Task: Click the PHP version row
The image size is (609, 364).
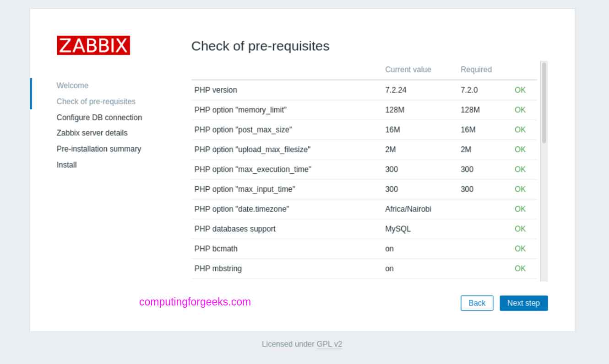Action: 364,90
